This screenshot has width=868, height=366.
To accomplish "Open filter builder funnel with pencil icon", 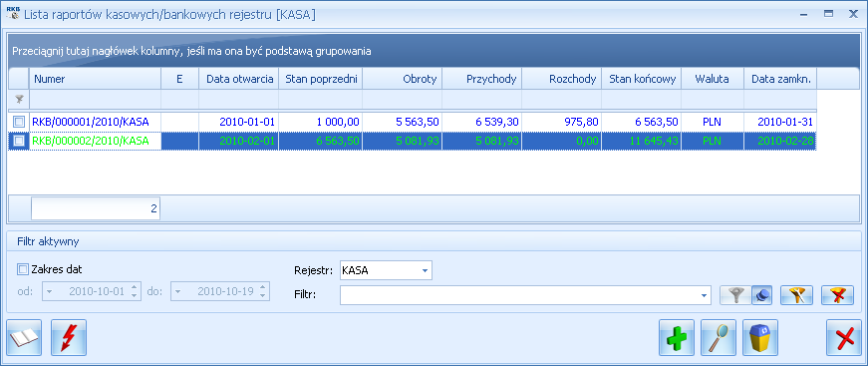I will (796, 295).
